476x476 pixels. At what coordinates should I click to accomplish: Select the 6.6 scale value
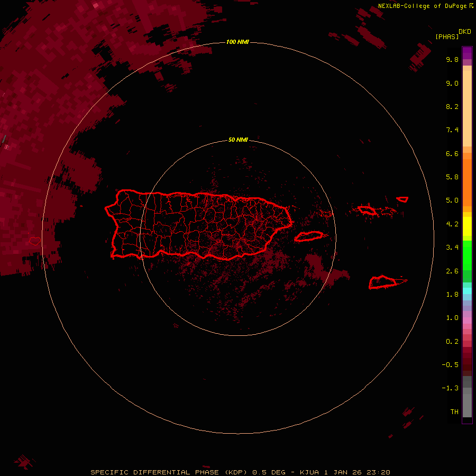[x=452, y=153]
